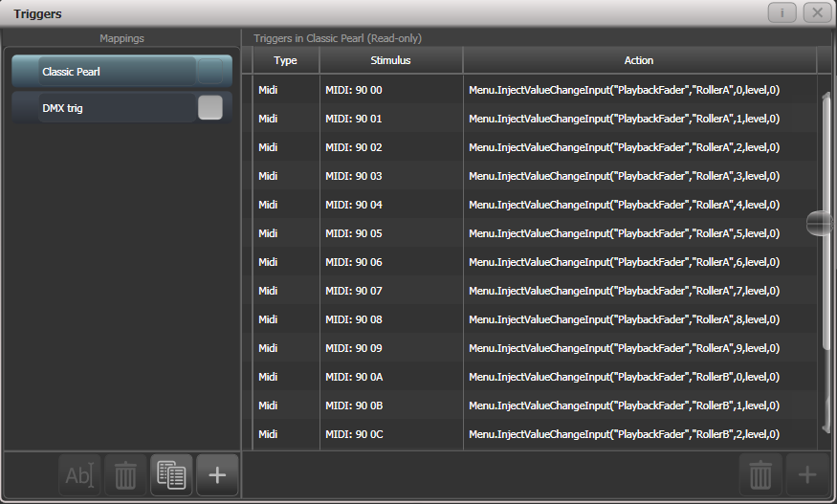Add a new trigger with right plus icon
Image resolution: width=837 pixels, height=504 pixels.
point(807,475)
